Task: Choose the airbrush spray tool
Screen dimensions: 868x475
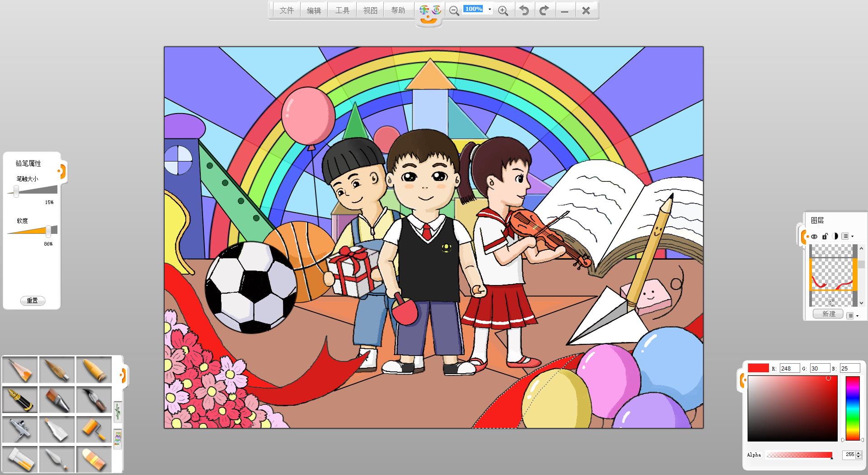Action: (x=20, y=429)
